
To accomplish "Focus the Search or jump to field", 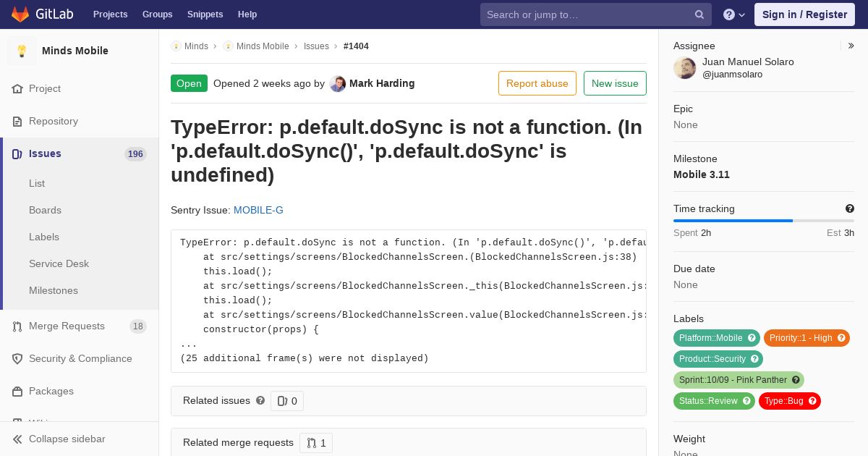I will (596, 14).
